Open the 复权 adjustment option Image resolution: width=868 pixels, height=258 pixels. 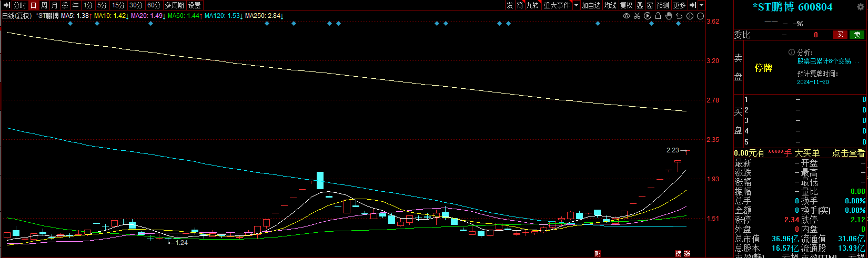(627, 5)
